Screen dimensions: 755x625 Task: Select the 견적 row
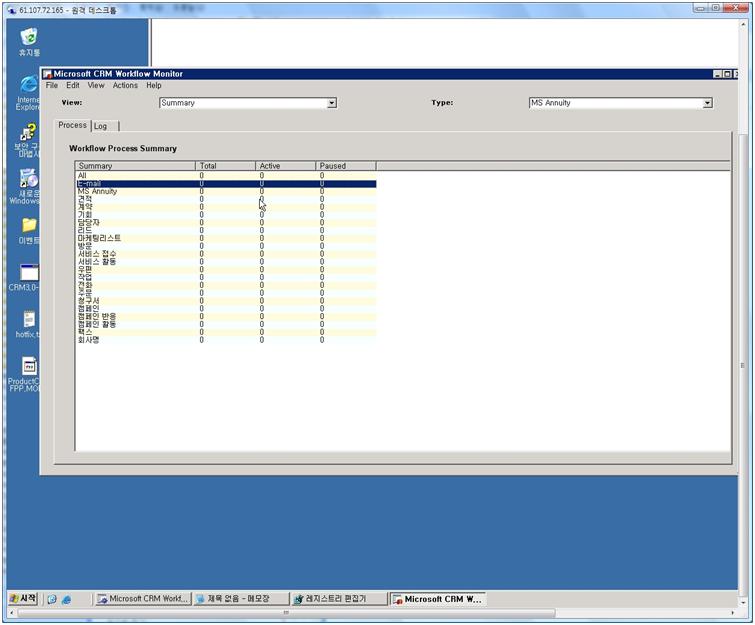point(226,199)
